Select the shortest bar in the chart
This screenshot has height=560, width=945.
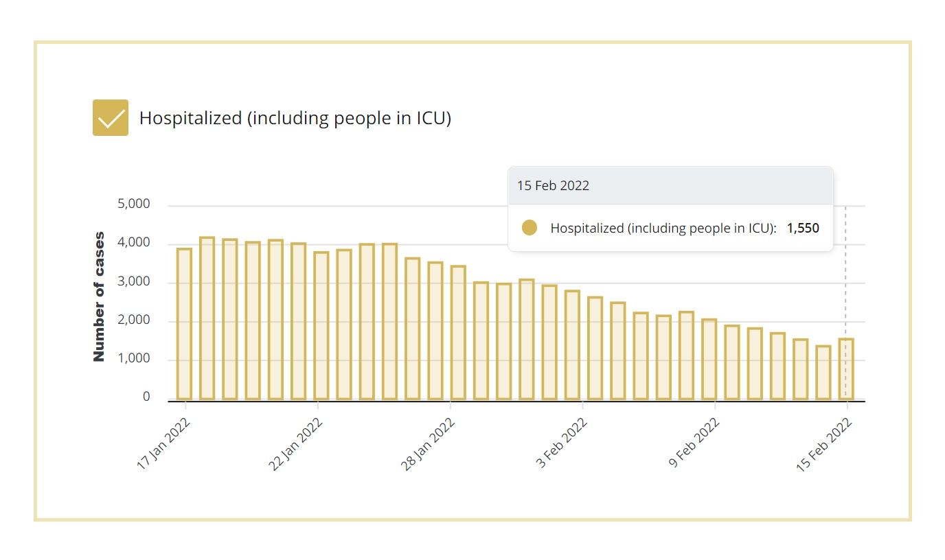tap(823, 373)
